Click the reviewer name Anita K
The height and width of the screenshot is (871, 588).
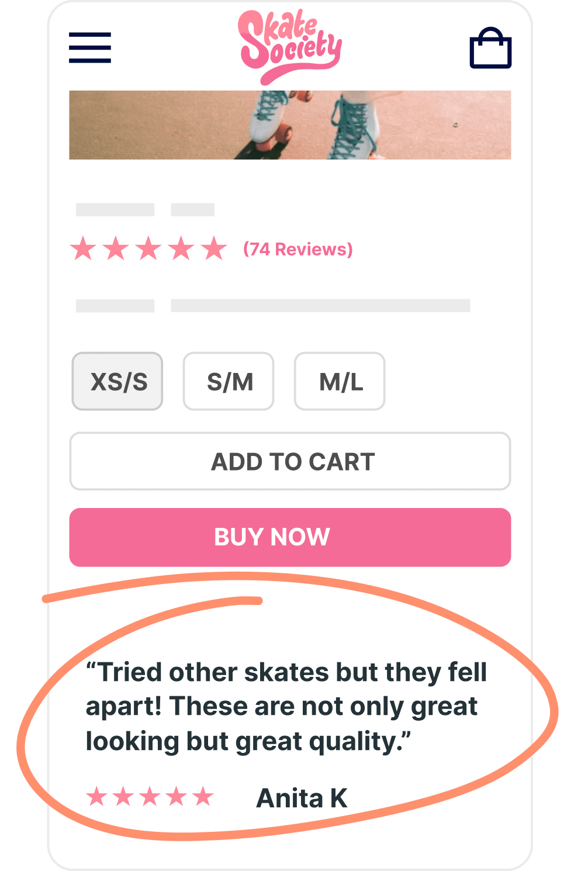302,799
